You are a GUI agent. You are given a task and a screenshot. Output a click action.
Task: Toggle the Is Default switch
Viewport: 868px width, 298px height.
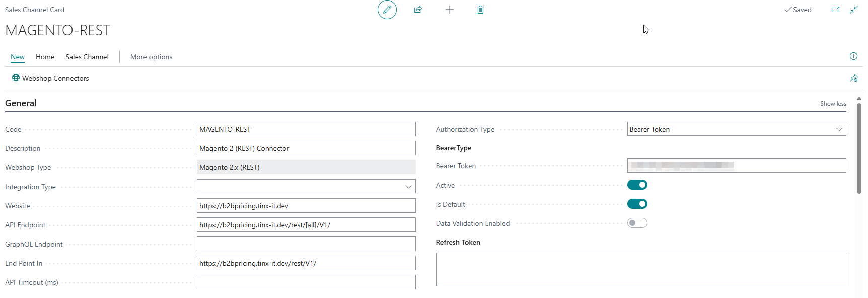(x=637, y=204)
